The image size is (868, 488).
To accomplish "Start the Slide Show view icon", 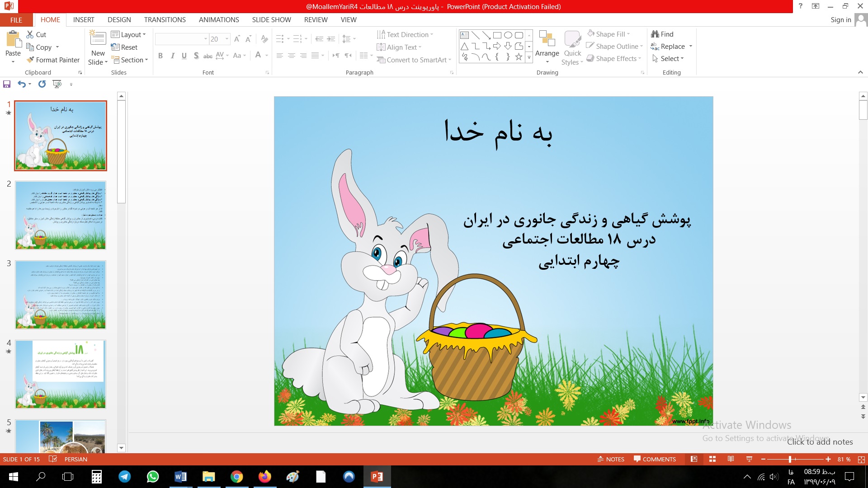I will click(749, 459).
